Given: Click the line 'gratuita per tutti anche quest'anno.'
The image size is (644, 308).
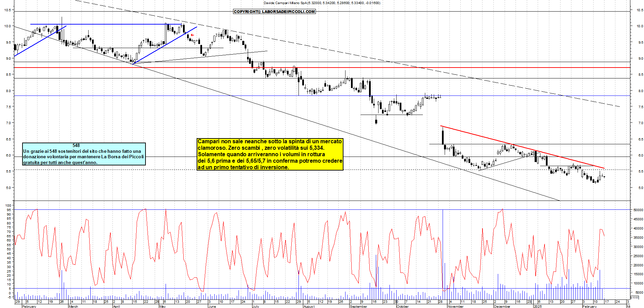Looking at the screenshot, I should point(60,162).
